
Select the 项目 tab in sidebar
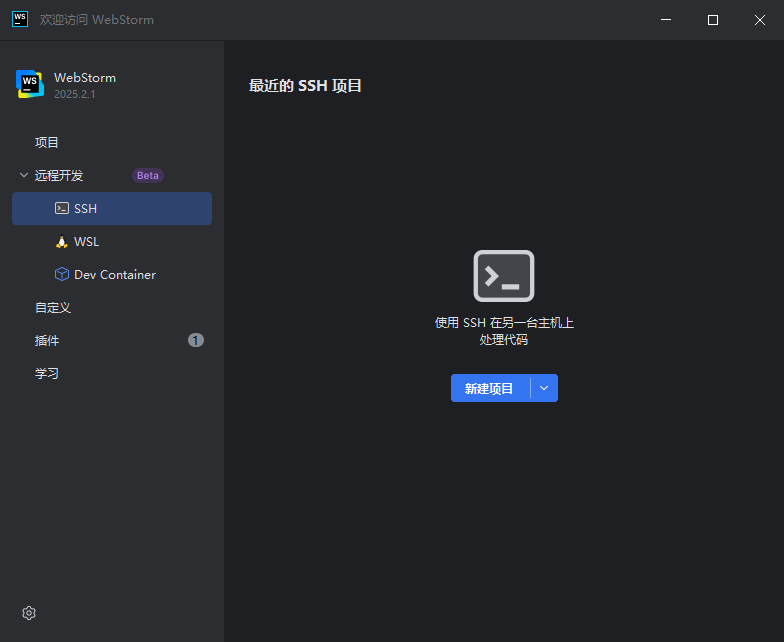click(x=47, y=143)
